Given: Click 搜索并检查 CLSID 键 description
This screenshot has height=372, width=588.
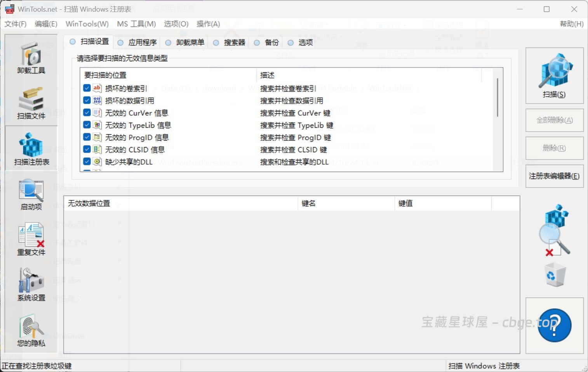Looking at the screenshot, I should 294,149.
